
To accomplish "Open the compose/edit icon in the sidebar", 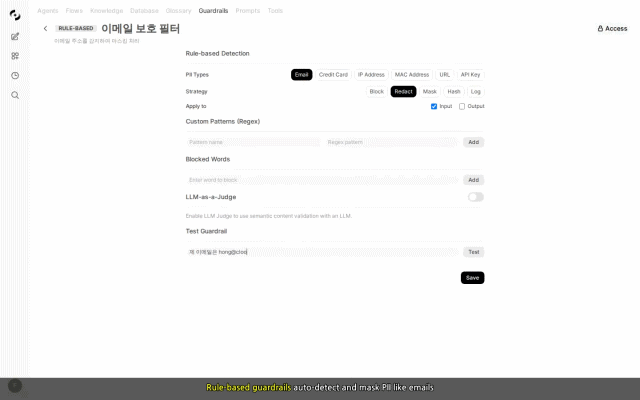I will 15,36.
